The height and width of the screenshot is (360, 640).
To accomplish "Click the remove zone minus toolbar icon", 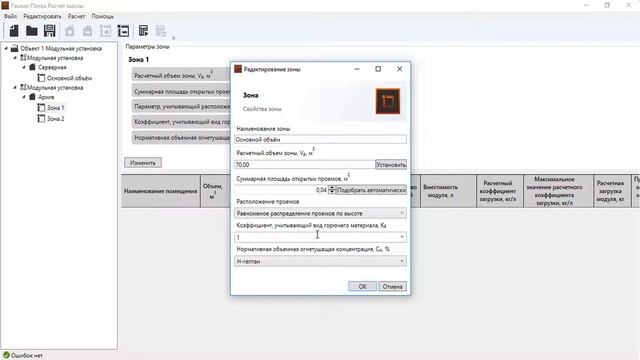I will (x=123, y=31).
